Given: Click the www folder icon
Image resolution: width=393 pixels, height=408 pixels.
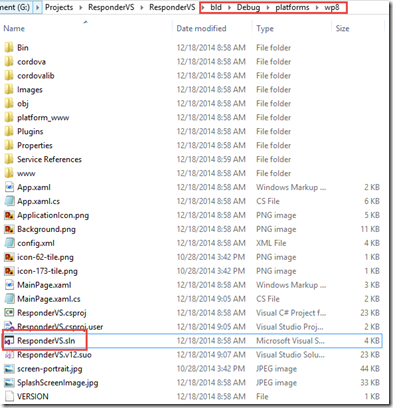Looking at the screenshot, I should tap(9, 173).
